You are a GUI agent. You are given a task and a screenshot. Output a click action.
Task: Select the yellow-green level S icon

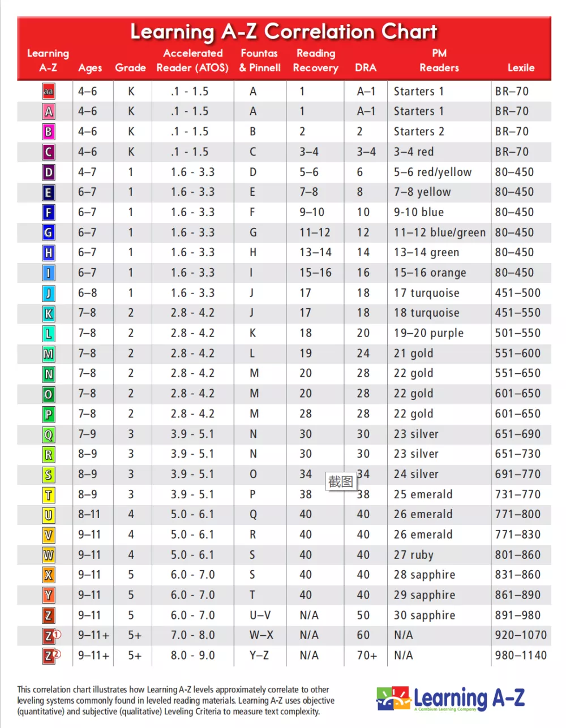click(x=49, y=475)
